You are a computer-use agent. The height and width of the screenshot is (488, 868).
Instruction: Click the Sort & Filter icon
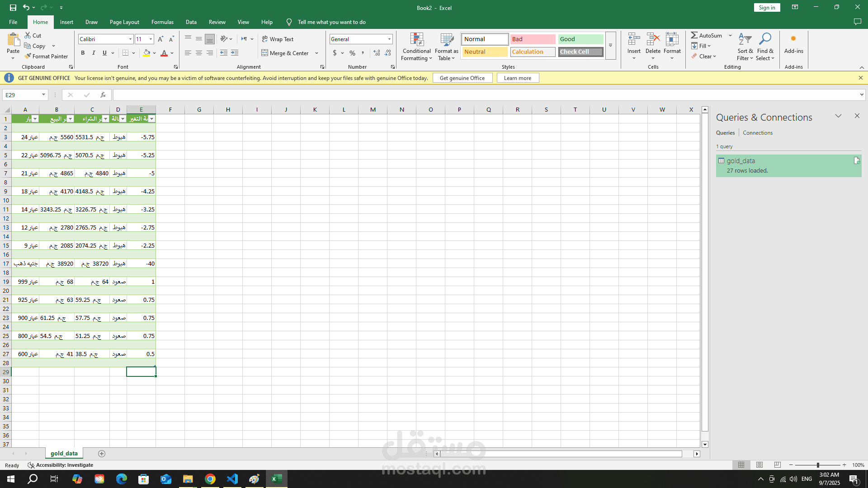[x=745, y=39]
